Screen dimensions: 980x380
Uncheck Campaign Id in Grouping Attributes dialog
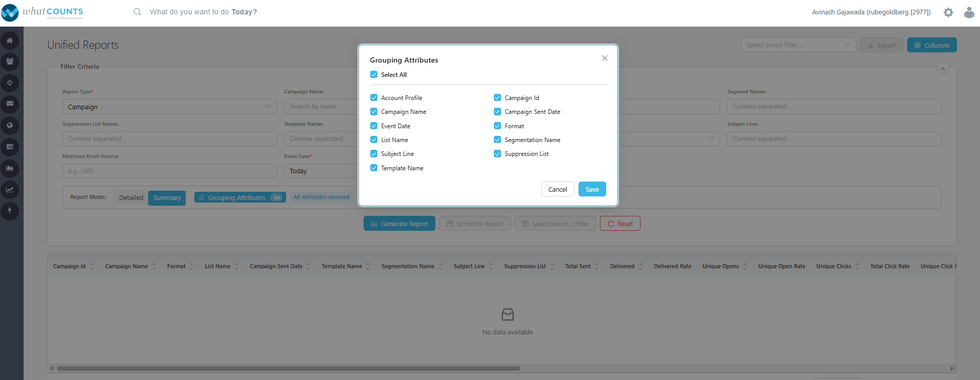point(497,97)
